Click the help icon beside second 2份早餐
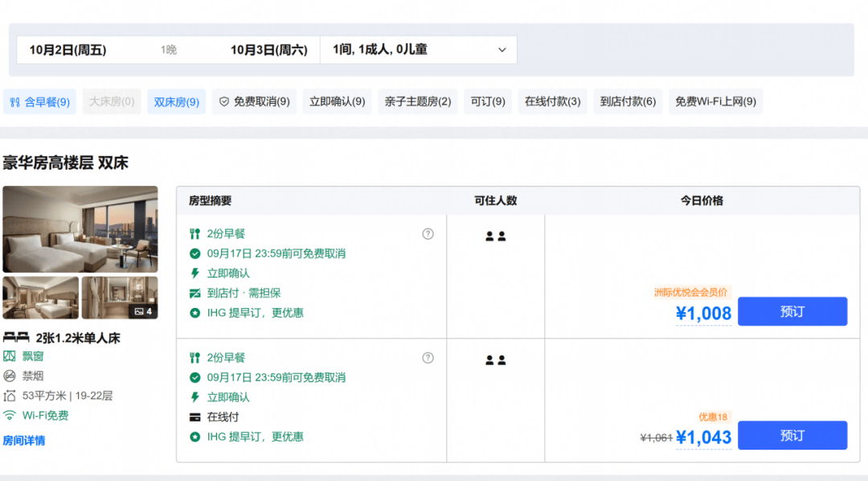868x481 pixels. coord(428,358)
